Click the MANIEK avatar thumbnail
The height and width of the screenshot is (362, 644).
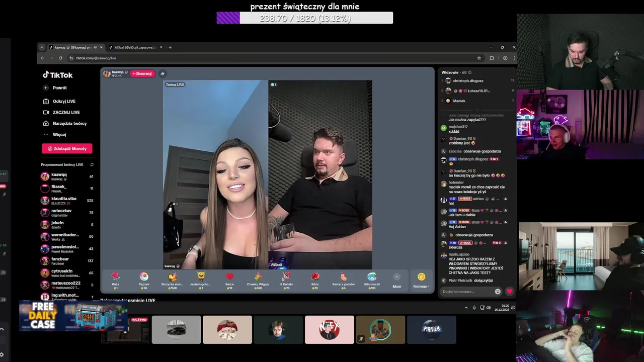click(431, 329)
